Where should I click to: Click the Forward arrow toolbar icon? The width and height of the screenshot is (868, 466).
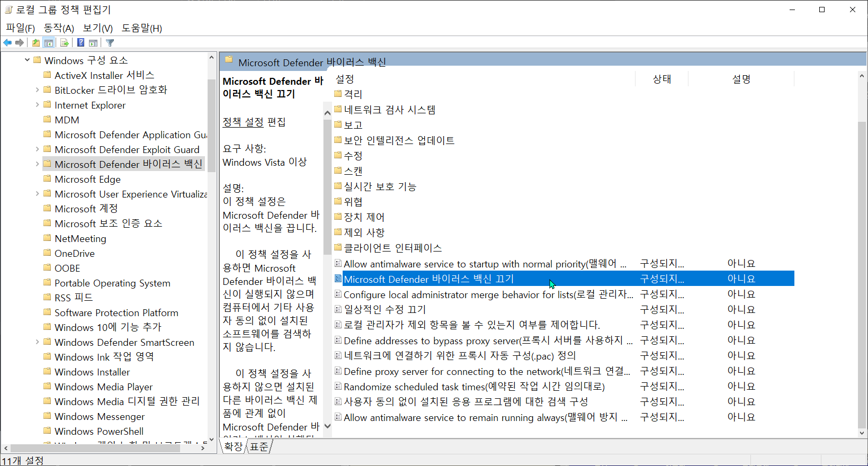tap(20, 43)
